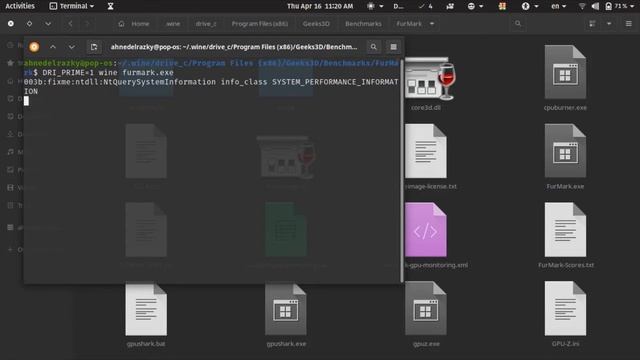Open the checkmark indicator showing 4
The image size is (640, 360).
point(426,6)
